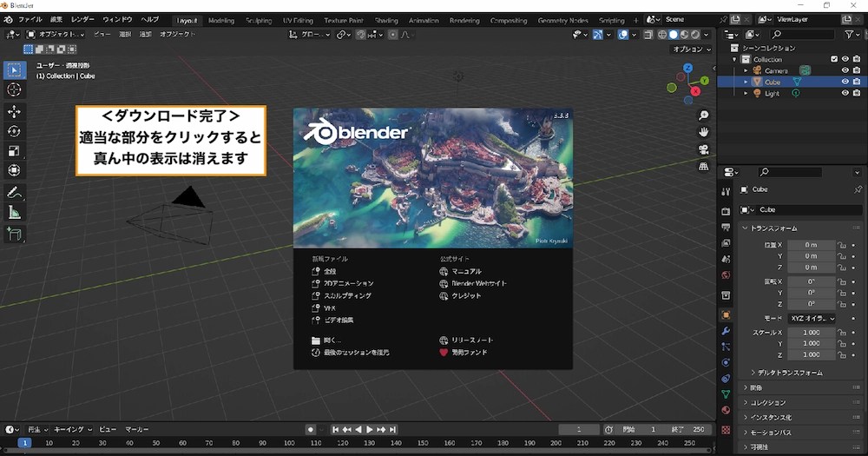Click the 2D Animation new file link
868x456 pixels.
pyautogui.click(x=343, y=284)
